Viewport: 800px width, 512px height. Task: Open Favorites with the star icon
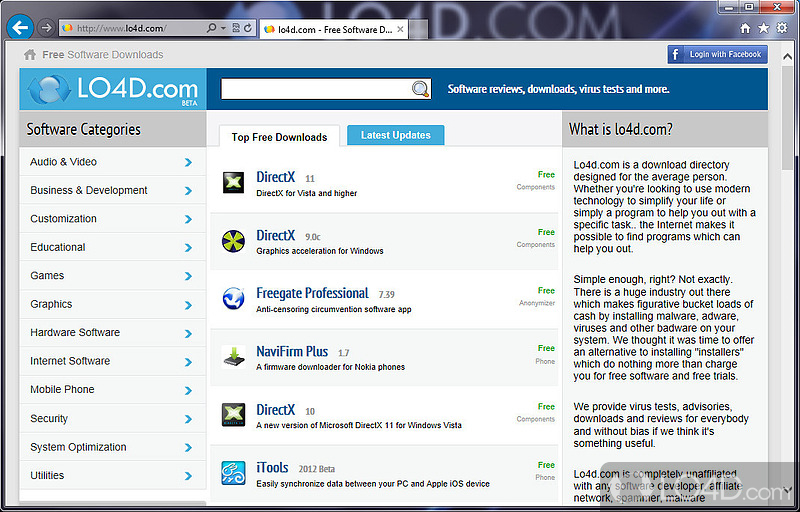coord(763,28)
